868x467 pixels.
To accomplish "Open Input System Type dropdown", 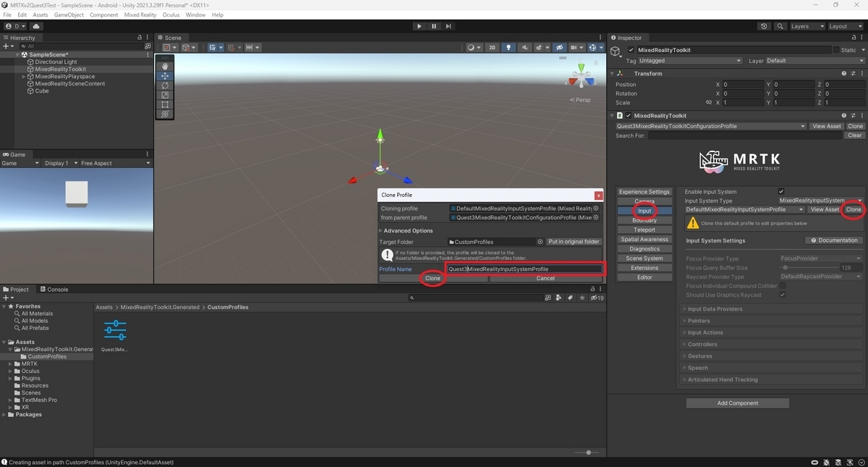I will click(821, 201).
